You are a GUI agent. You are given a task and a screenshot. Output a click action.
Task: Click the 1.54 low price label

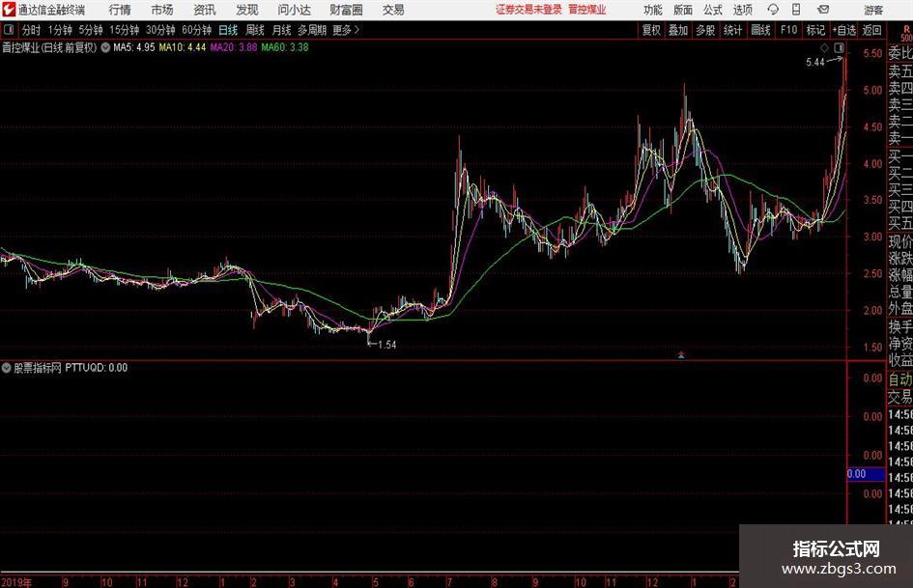(x=387, y=345)
